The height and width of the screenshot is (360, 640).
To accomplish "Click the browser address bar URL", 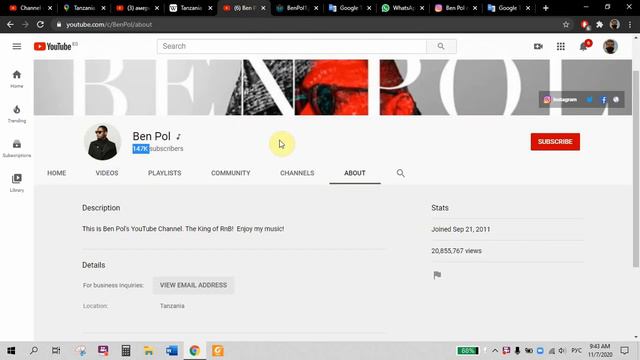I will 109,24.
